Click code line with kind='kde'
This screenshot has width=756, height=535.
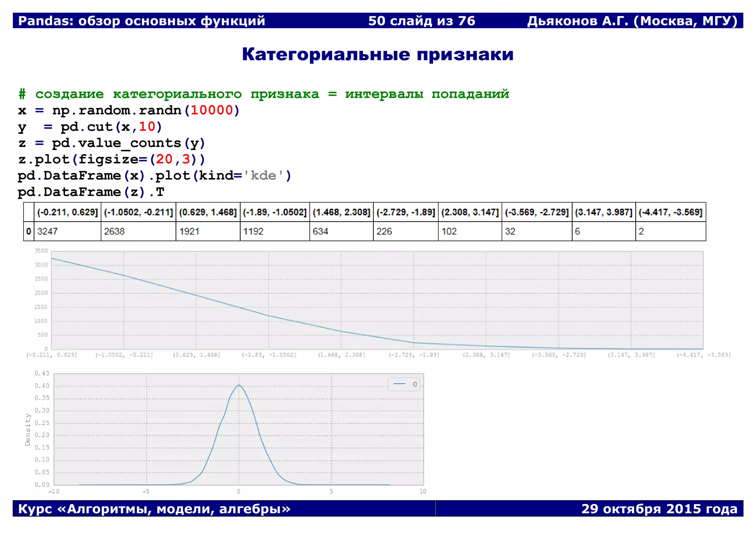(x=155, y=176)
